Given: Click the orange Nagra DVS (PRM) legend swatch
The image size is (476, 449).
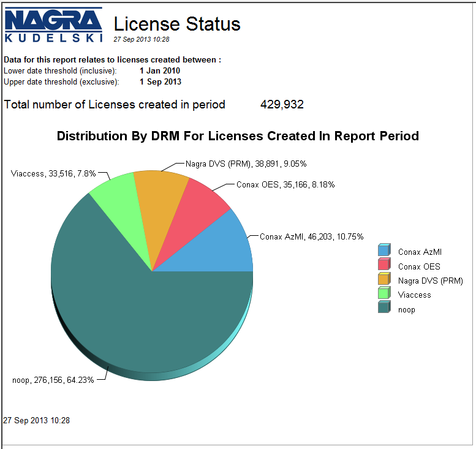Looking at the screenshot, I should [384, 280].
